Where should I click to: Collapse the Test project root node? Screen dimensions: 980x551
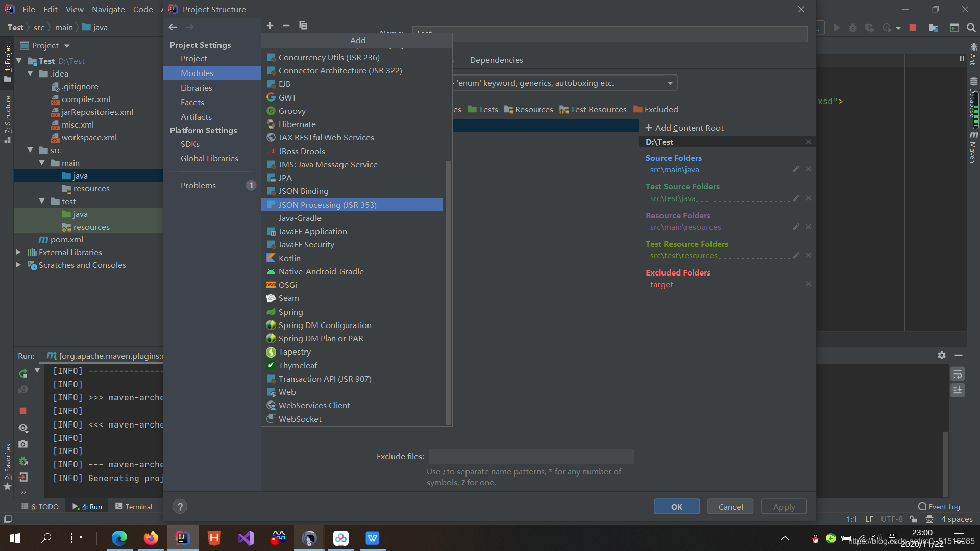coord(19,61)
